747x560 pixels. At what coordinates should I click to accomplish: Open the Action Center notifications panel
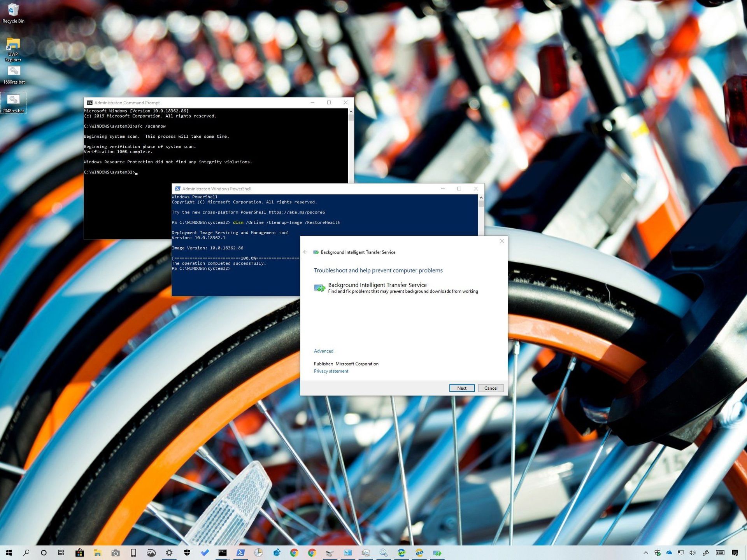[x=735, y=553]
